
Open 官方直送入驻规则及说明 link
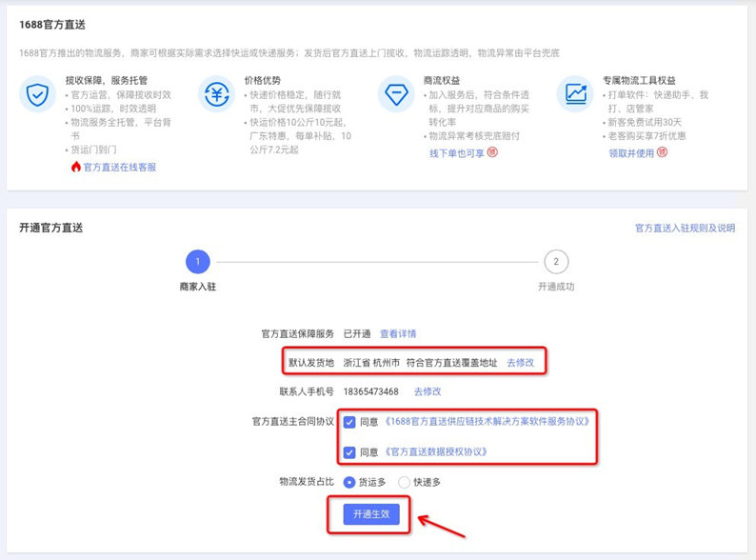click(x=685, y=229)
